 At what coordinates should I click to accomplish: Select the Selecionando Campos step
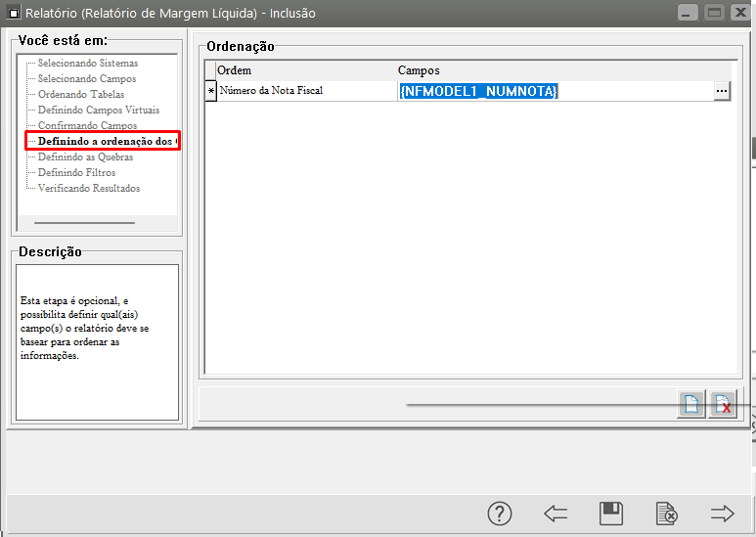pyautogui.click(x=86, y=79)
